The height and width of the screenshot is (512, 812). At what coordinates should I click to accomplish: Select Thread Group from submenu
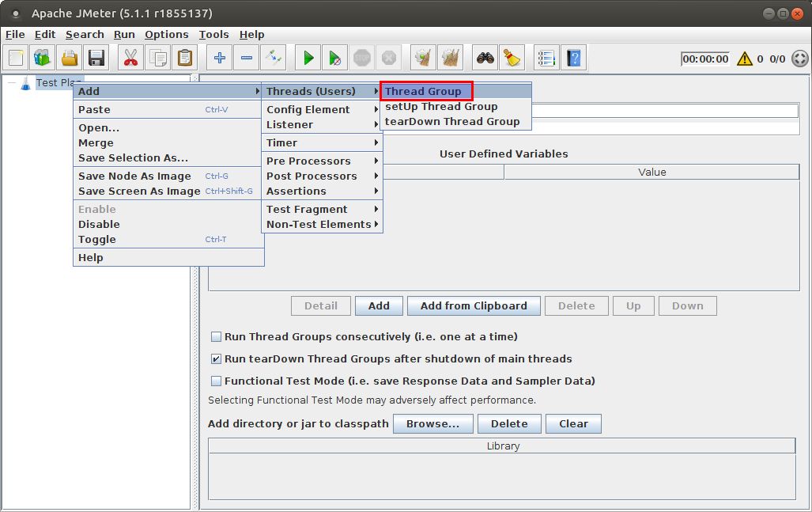pyautogui.click(x=455, y=91)
